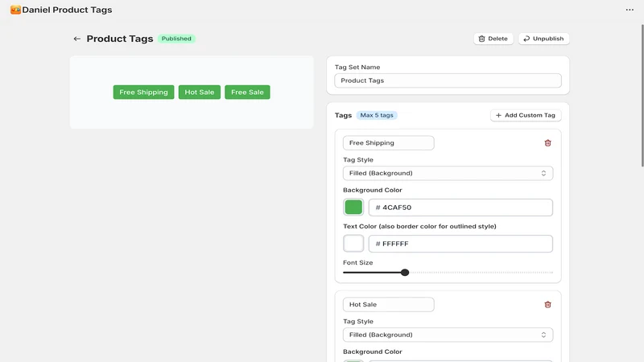The height and width of the screenshot is (362, 644).
Task: Open Tag Style dropdown for Free Shipping
Action: click(448, 173)
